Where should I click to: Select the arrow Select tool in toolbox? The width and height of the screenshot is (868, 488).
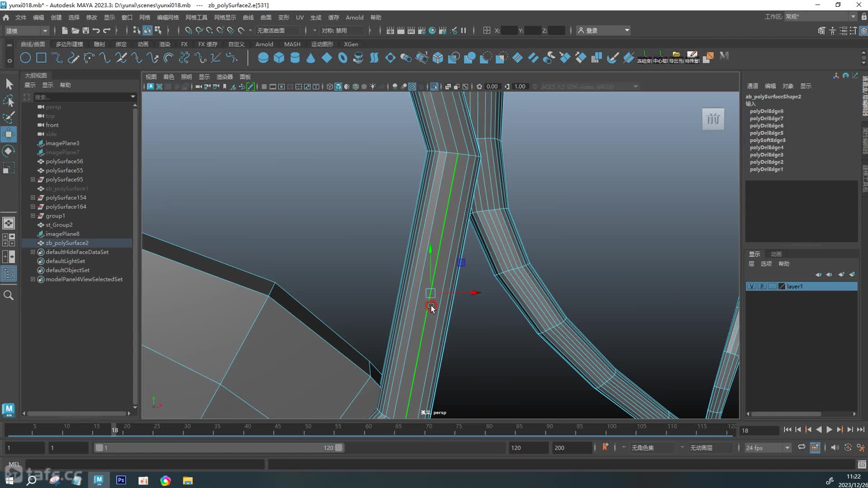coord(9,84)
